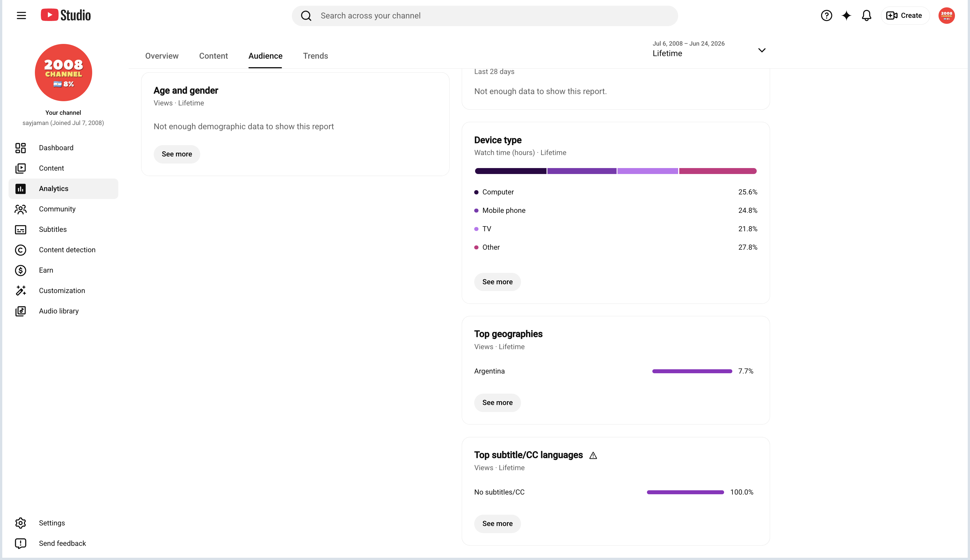Click the Content detection copyright icon
This screenshot has height=560, width=970.
20,250
